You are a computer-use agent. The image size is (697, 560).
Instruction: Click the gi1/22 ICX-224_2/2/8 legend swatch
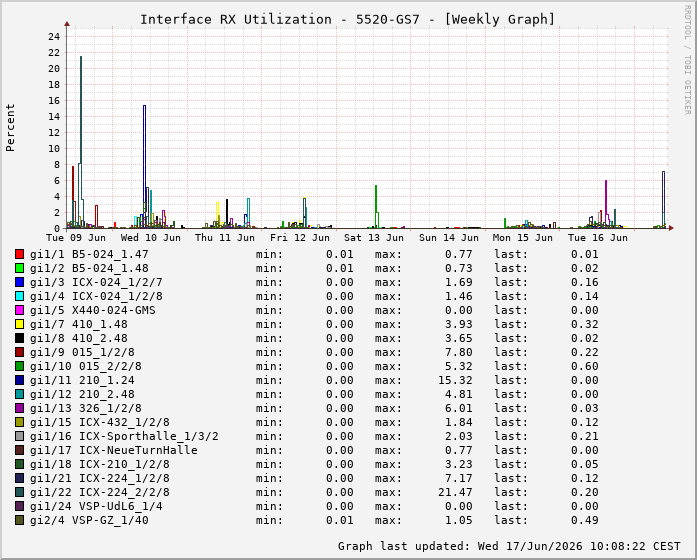coord(19,492)
